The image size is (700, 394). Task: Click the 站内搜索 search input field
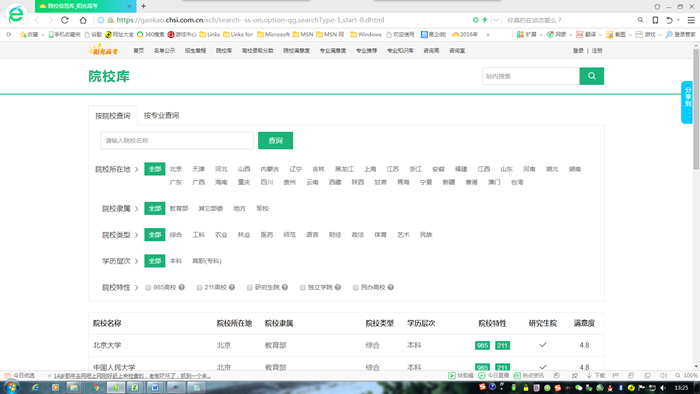[531, 76]
